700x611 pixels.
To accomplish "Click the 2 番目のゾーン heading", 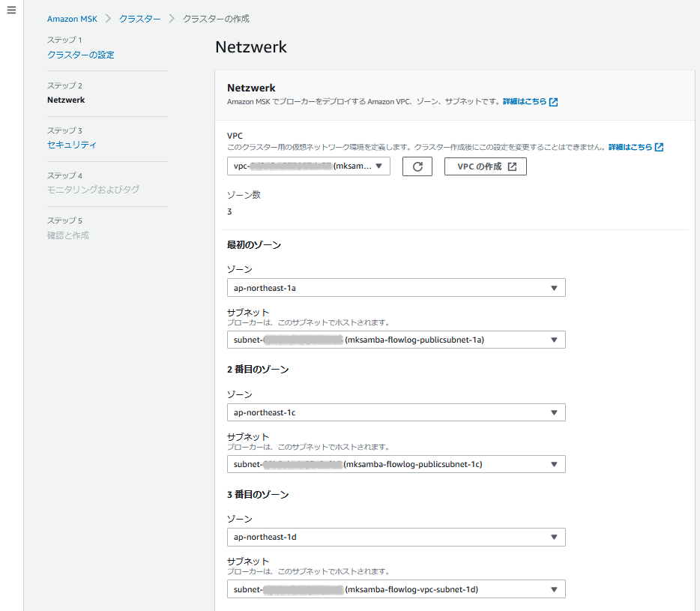I will pyautogui.click(x=258, y=370).
